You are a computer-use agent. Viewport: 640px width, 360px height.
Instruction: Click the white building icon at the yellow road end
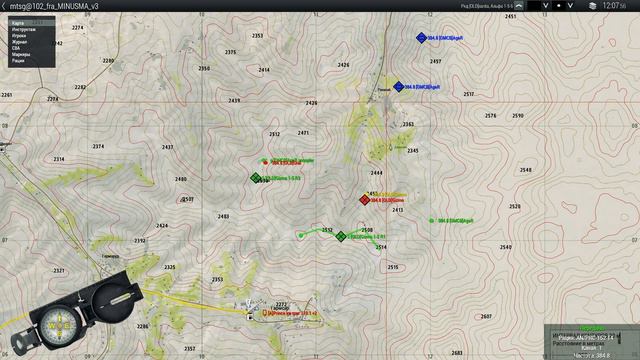249,316
